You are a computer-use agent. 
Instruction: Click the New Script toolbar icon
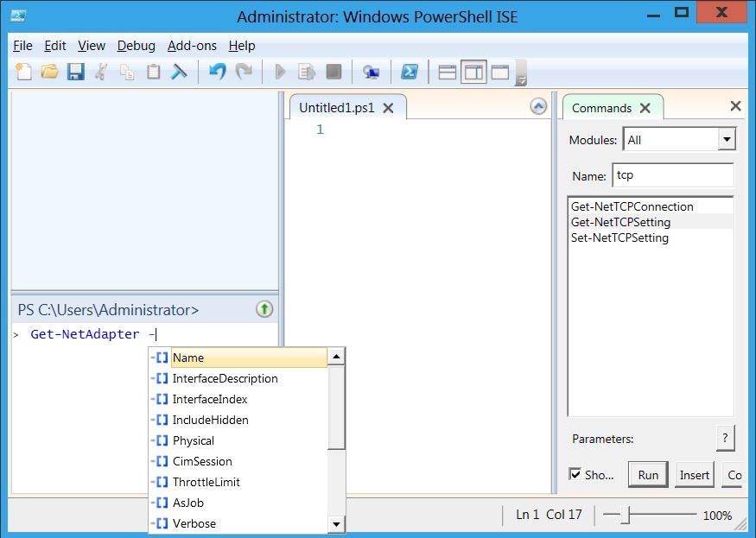click(23, 73)
